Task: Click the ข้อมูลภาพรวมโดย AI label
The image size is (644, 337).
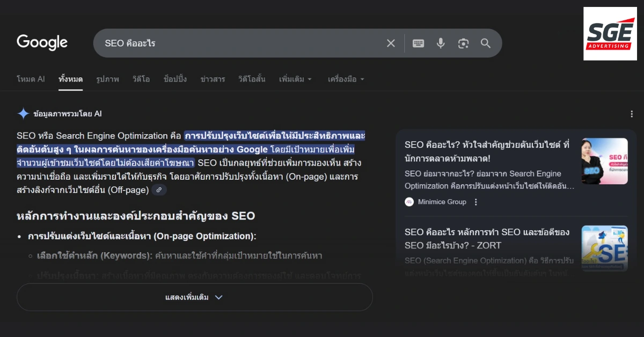Action: point(68,114)
